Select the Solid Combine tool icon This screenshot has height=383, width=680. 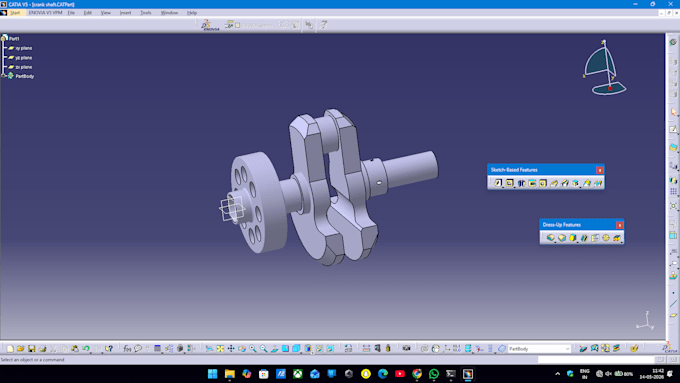(x=575, y=183)
